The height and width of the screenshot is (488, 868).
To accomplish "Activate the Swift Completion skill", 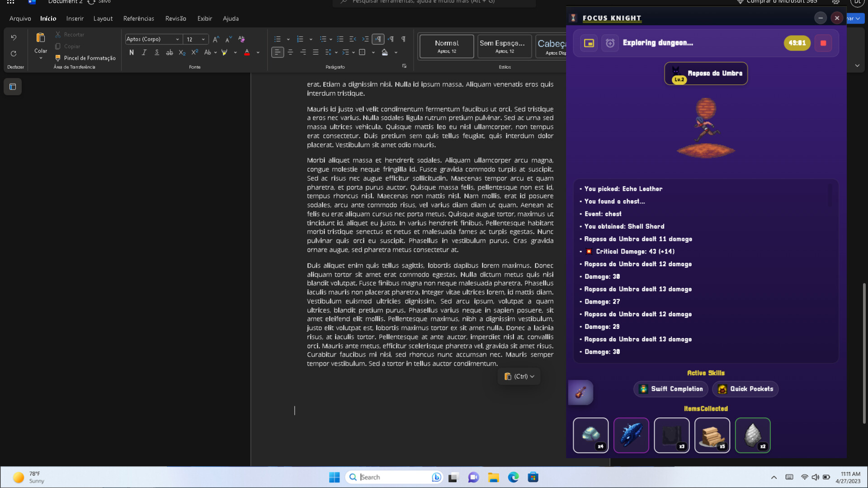I will coord(670,389).
